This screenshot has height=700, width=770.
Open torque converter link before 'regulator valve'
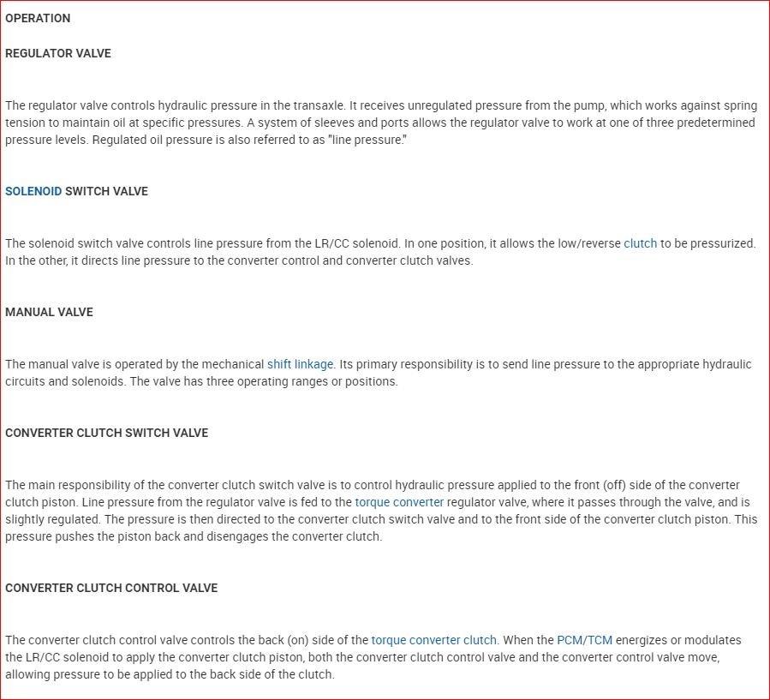[x=399, y=502]
